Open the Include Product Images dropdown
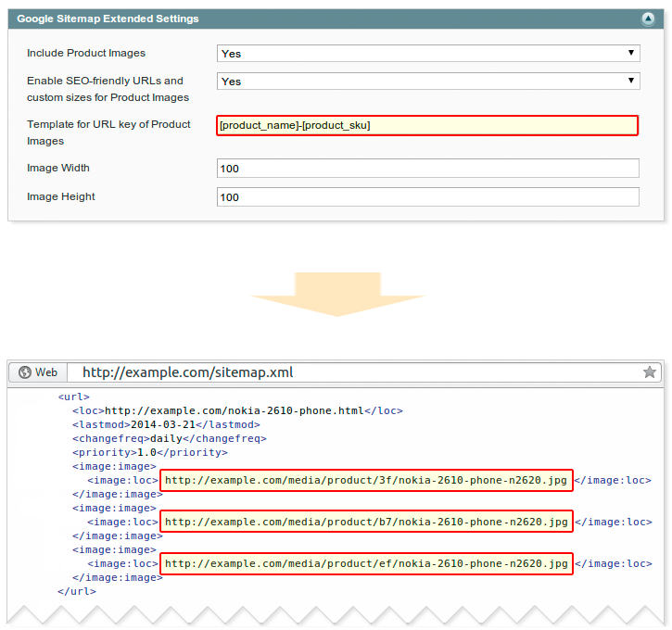672x630 pixels. click(428, 54)
